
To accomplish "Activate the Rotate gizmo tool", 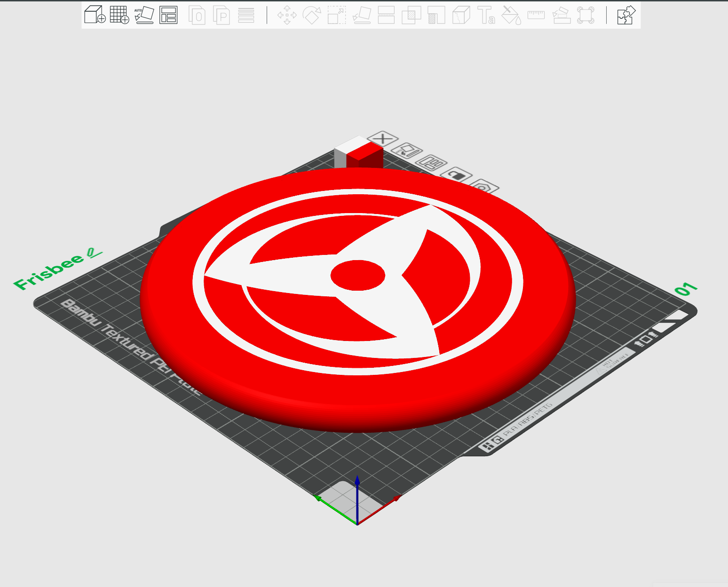I will [x=312, y=15].
